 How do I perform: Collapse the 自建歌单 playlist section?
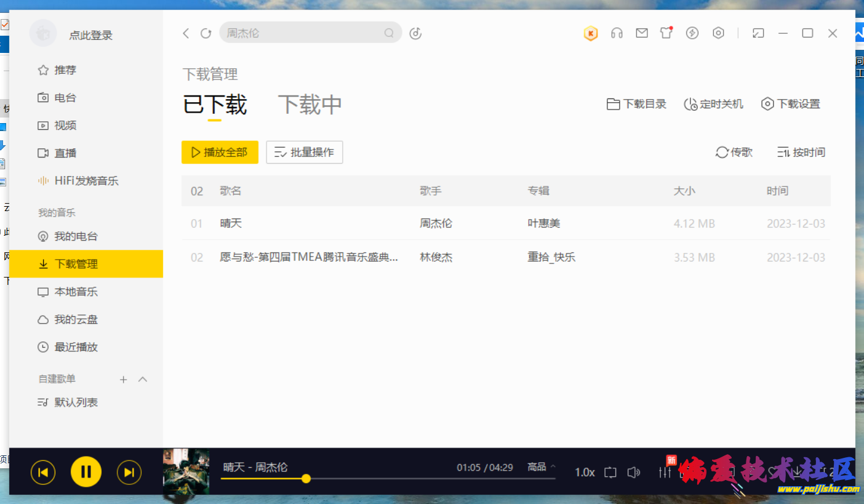(143, 379)
